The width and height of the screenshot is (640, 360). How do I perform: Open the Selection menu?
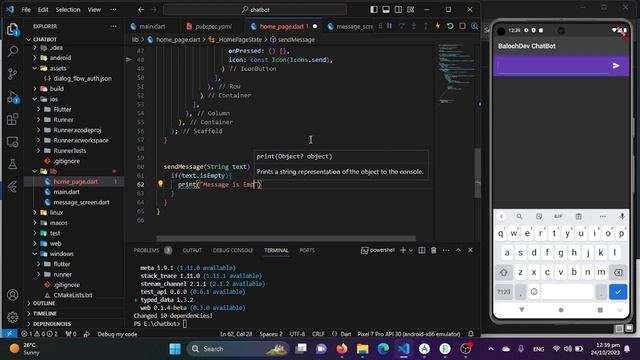pos(68,9)
